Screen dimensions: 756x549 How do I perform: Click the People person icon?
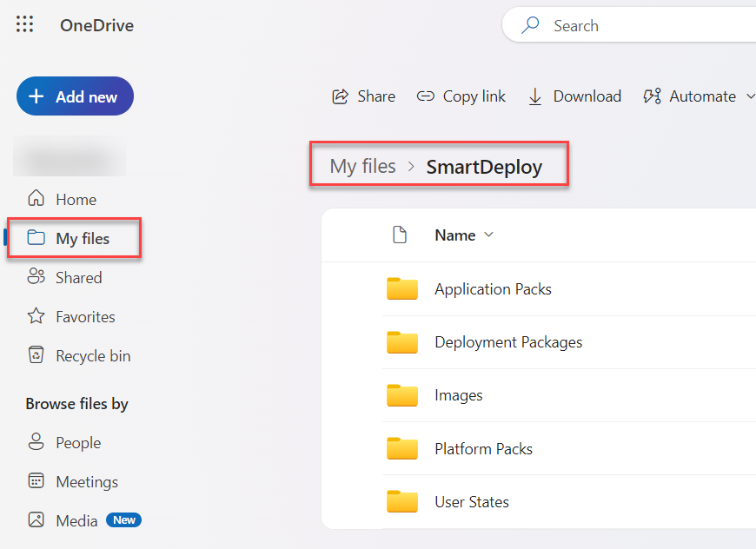click(x=36, y=441)
